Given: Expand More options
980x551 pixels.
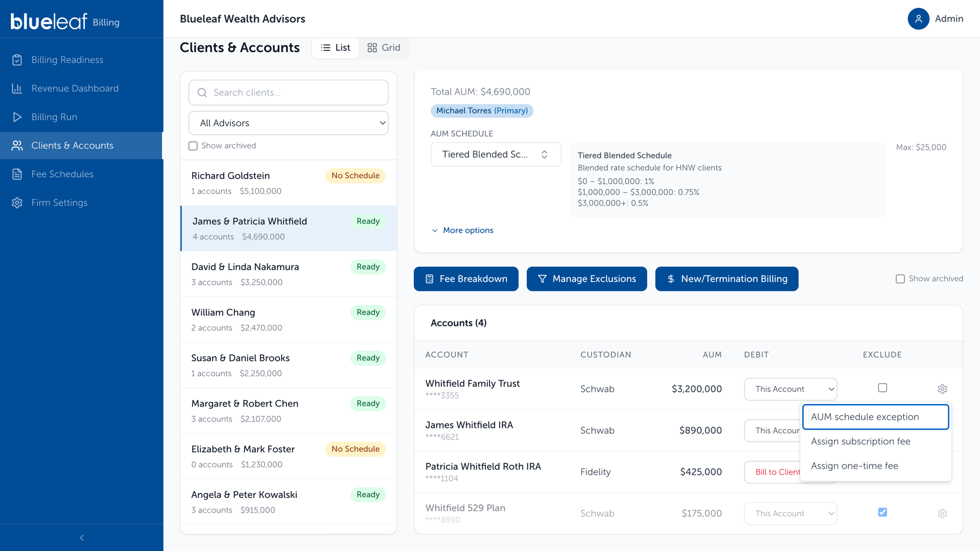Looking at the screenshot, I should tap(462, 231).
